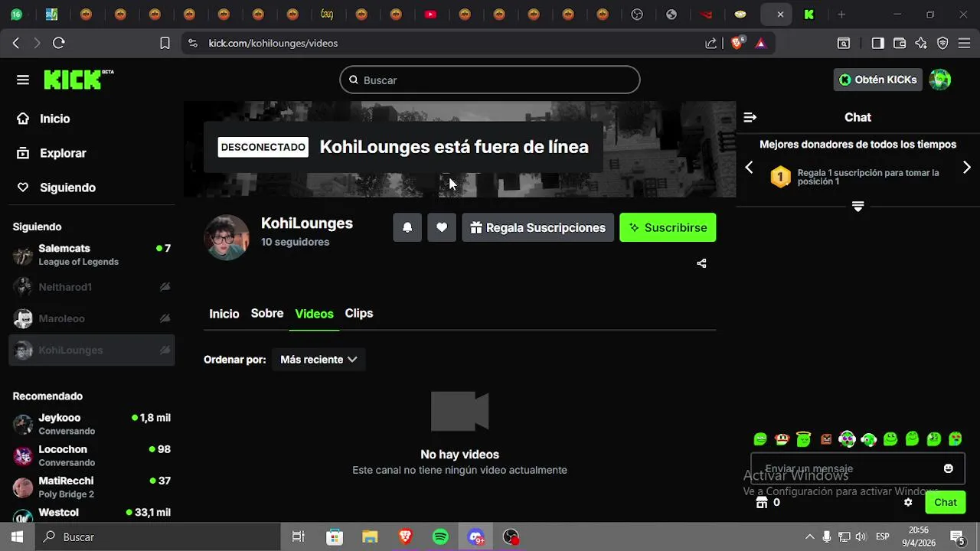Select the Videos tab

click(314, 314)
